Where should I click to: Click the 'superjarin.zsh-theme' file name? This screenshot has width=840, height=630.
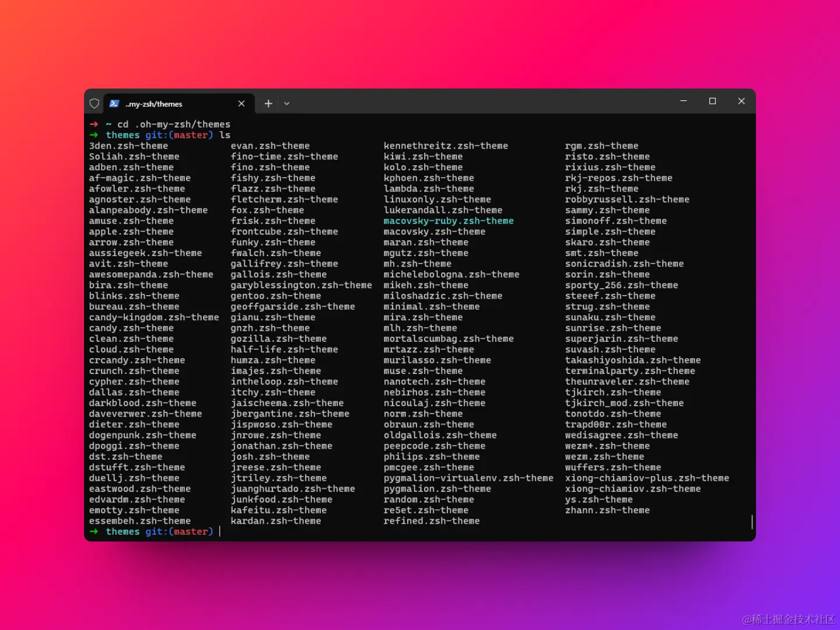click(621, 339)
